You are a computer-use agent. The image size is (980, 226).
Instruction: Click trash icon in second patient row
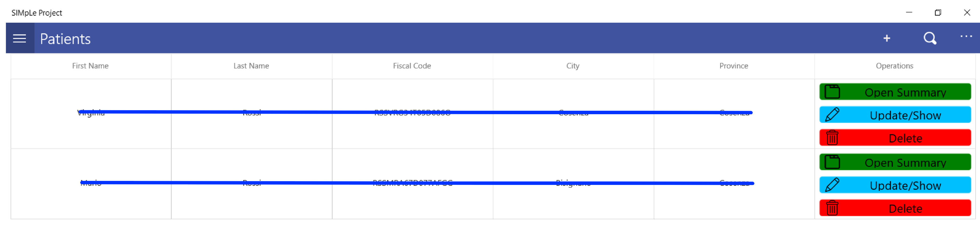832,208
